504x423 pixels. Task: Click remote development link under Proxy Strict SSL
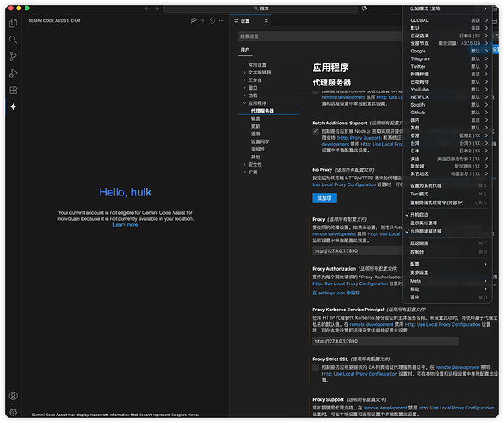pos(457,367)
